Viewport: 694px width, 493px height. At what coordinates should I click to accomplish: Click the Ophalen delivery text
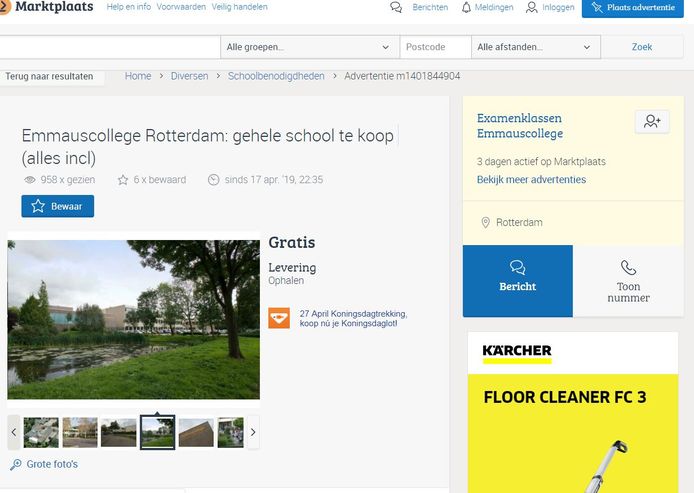point(286,281)
